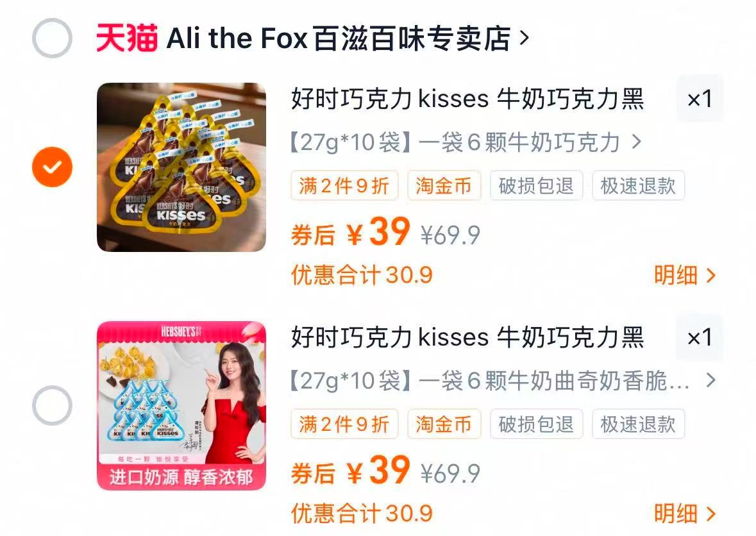Image resolution: width=756 pixels, height=536 pixels.
Task: Open the second product thumbnail with red dress
Action: click(181, 406)
